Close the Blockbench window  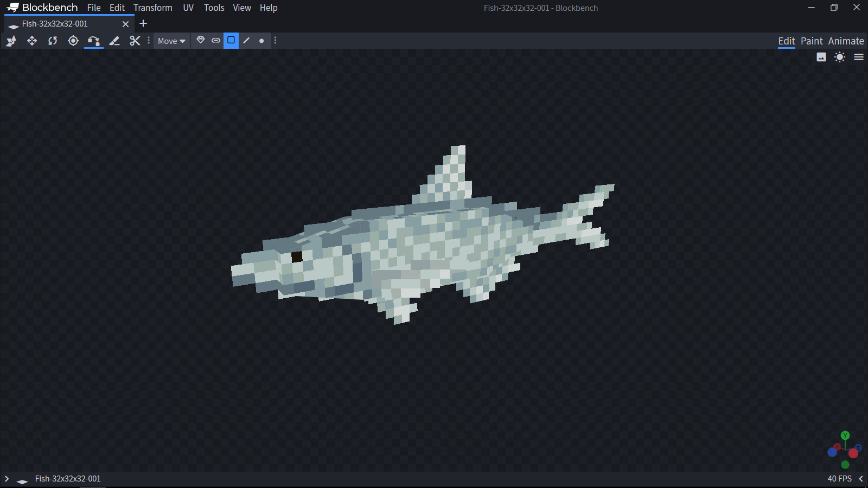point(857,8)
